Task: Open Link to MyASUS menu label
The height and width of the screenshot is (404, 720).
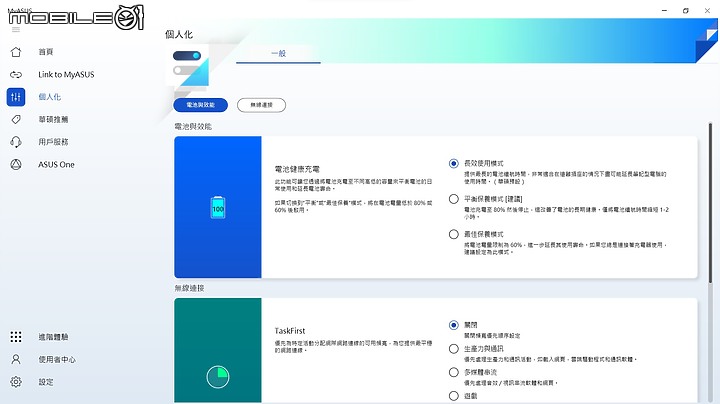Action: tap(66, 74)
